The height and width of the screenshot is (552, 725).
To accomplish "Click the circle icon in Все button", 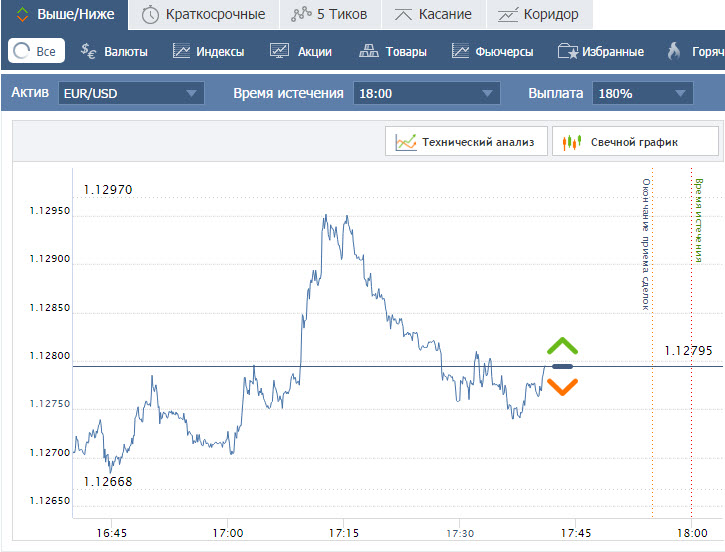I will 21,51.
